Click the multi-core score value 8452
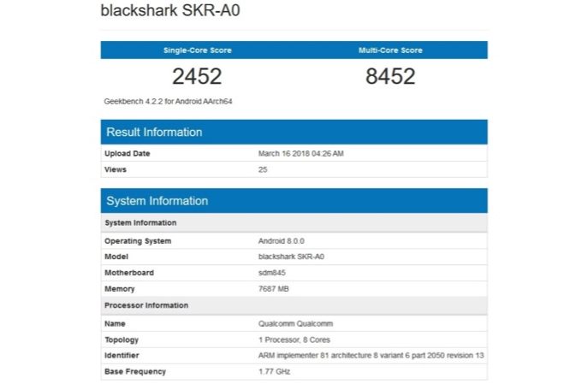 390,76
